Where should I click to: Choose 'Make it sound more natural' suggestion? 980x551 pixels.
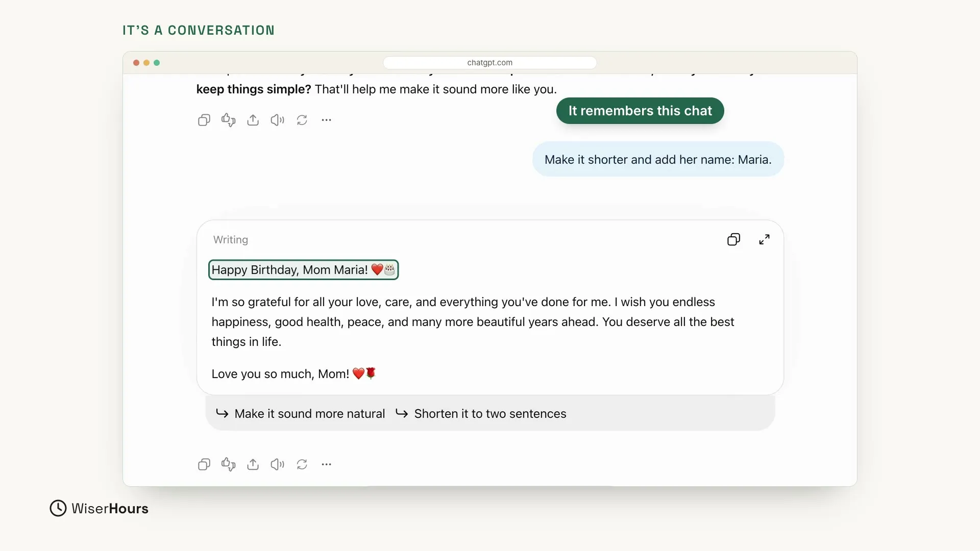tap(301, 414)
